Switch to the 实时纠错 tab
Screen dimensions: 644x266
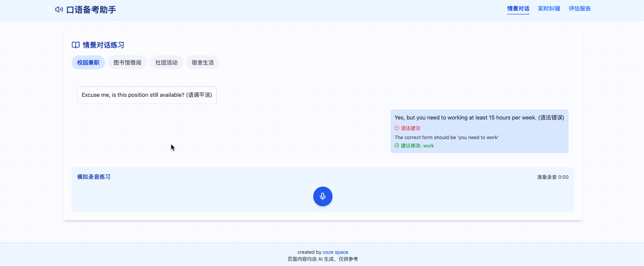[549, 8]
